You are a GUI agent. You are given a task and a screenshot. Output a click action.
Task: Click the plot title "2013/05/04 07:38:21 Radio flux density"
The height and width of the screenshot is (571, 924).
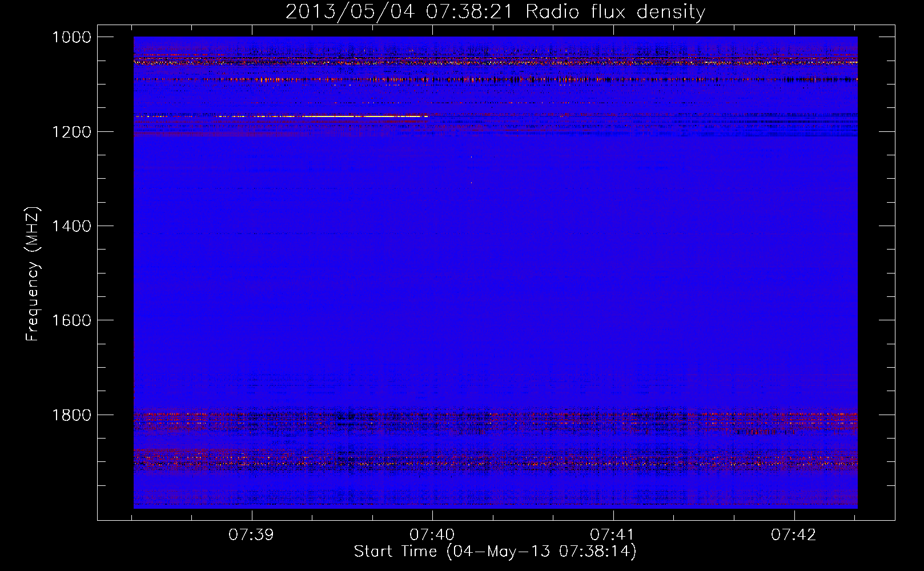pos(495,12)
